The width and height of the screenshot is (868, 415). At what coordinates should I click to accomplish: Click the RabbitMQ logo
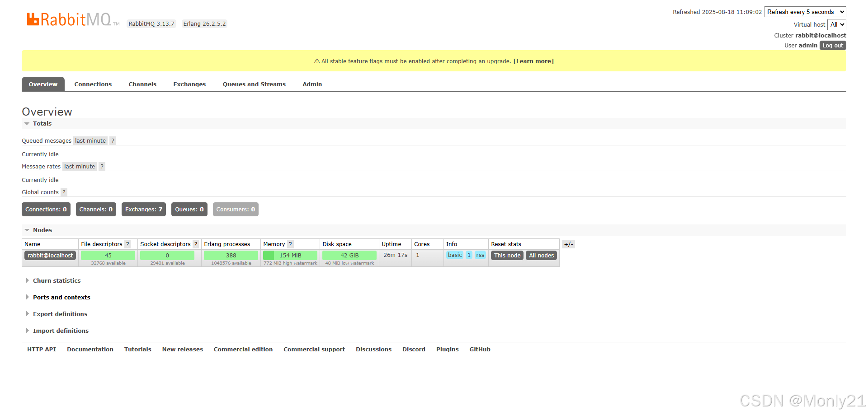point(73,19)
